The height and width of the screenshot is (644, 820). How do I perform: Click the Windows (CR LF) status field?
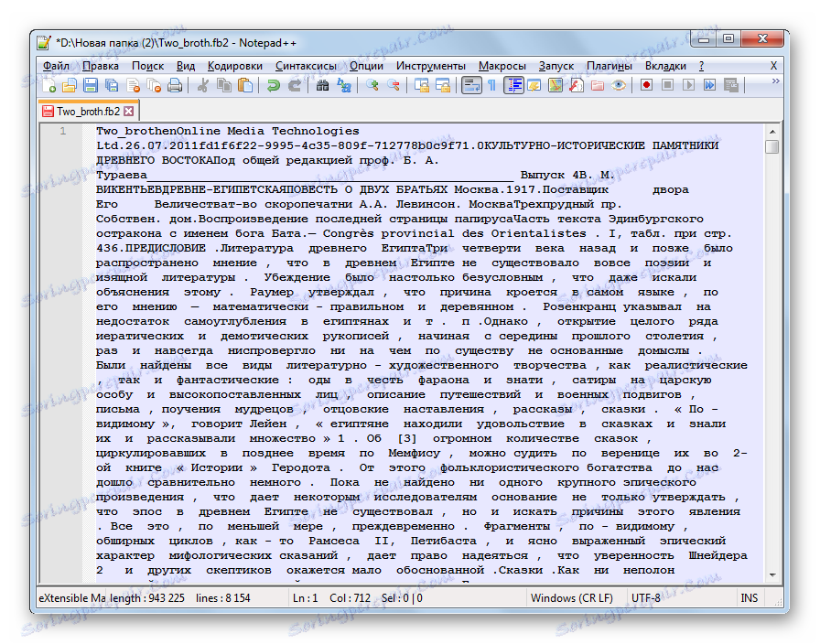(572, 598)
